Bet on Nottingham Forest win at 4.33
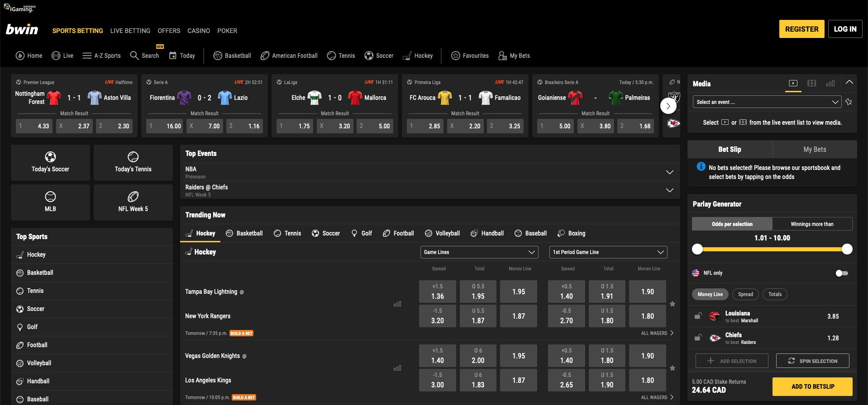 34,126
